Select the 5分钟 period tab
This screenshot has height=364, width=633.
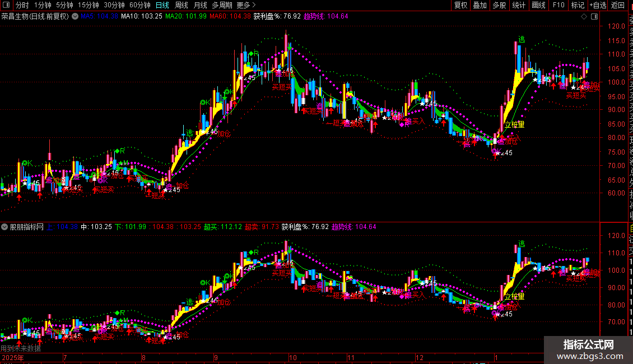point(64,5)
